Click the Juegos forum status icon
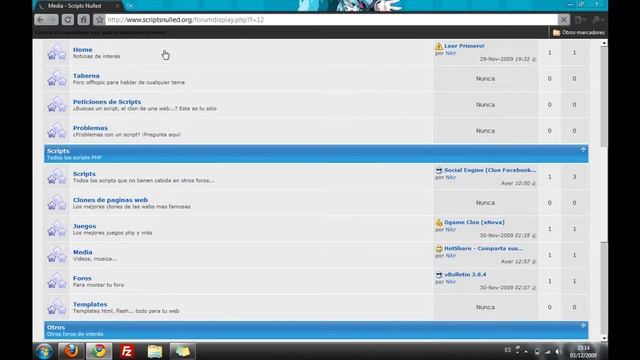The height and width of the screenshot is (360, 640). tap(57, 229)
